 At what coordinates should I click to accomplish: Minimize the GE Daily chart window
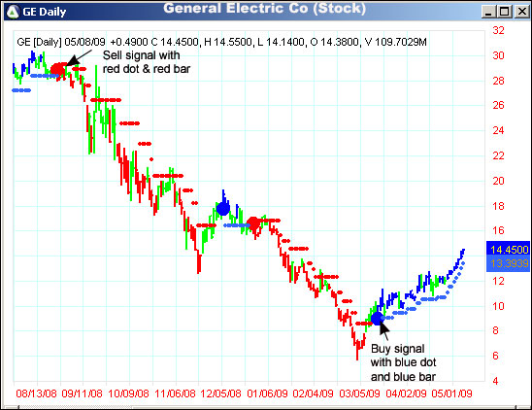(488, 12)
